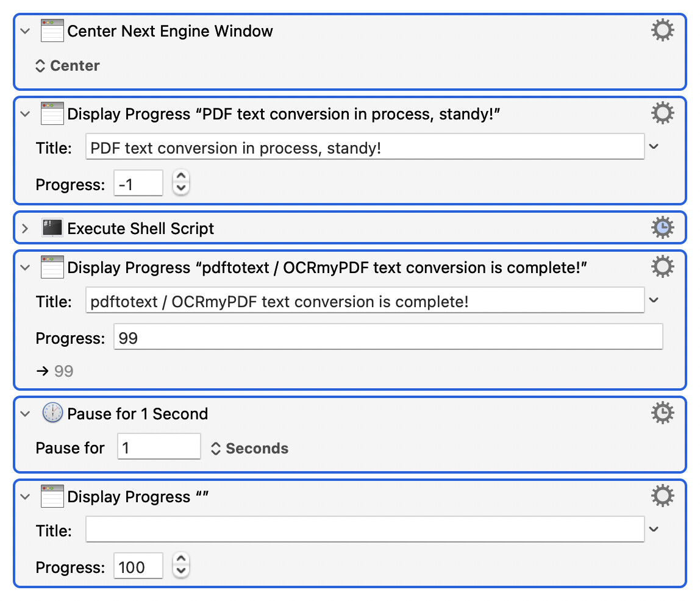
Task: Collapse the Center Next Engine Window action
Action: 25,31
